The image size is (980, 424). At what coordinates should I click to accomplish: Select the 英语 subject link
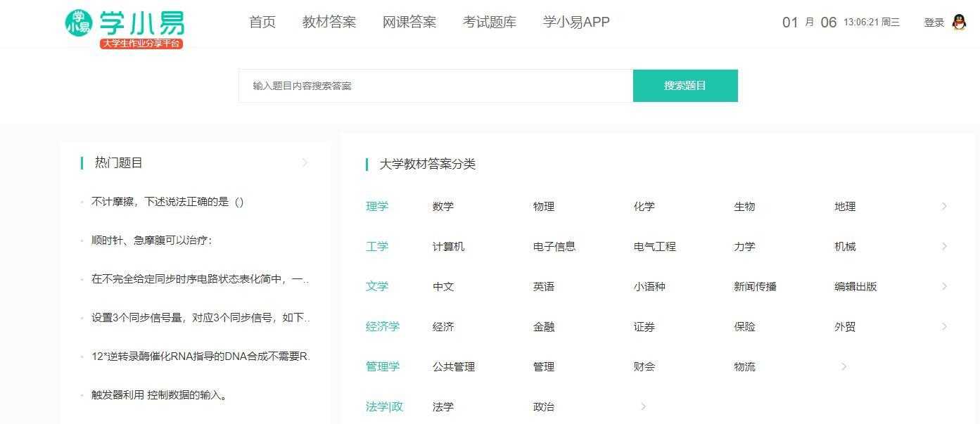[543, 286]
